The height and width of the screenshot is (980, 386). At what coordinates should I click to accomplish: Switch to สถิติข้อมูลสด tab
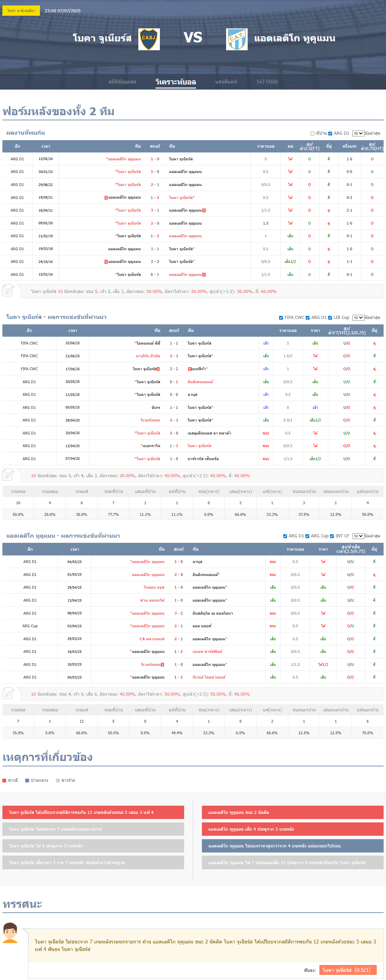(122, 82)
